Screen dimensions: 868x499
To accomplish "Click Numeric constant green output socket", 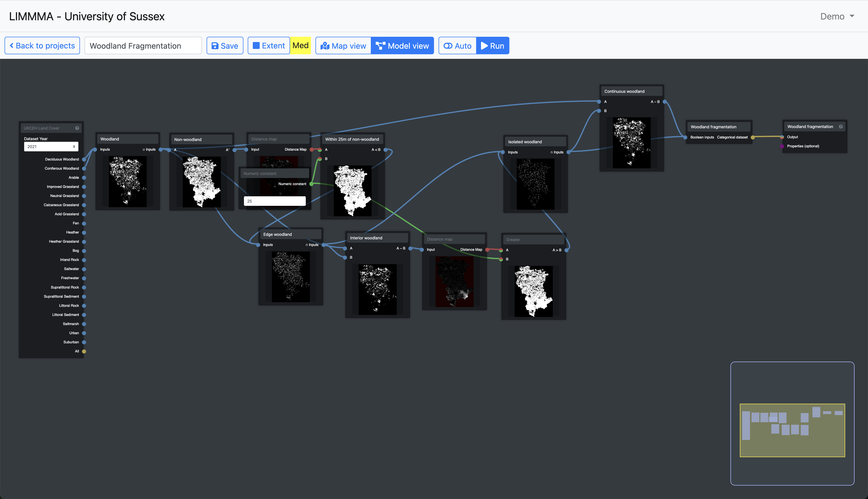I will coord(311,184).
